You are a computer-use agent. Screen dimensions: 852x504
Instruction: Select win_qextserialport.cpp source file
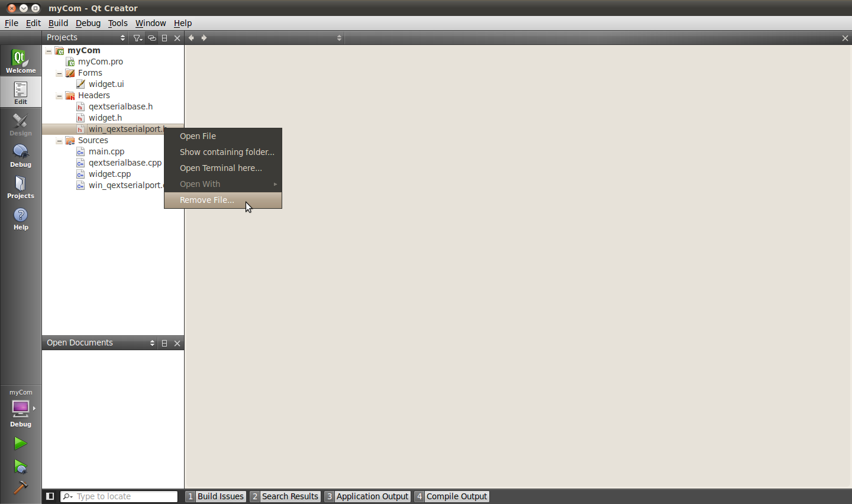(126, 185)
